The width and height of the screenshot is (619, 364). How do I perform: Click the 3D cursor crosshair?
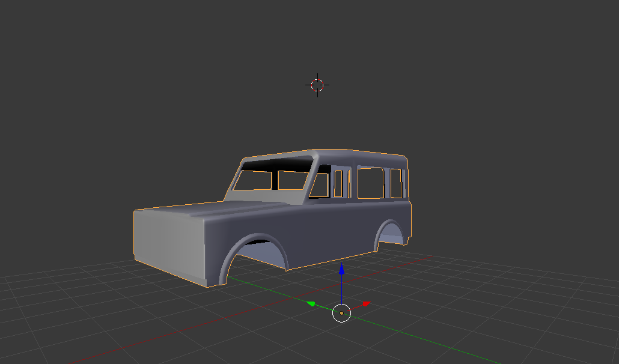[317, 85]
